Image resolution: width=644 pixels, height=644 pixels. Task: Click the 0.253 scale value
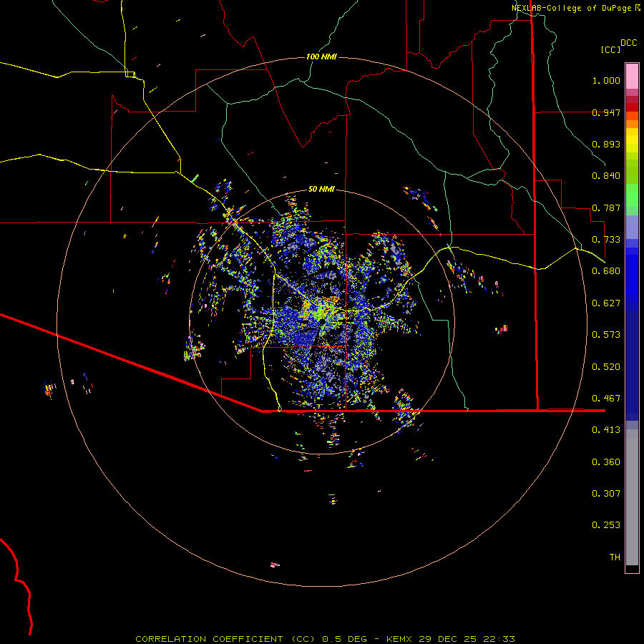click(x=606, y=525)
